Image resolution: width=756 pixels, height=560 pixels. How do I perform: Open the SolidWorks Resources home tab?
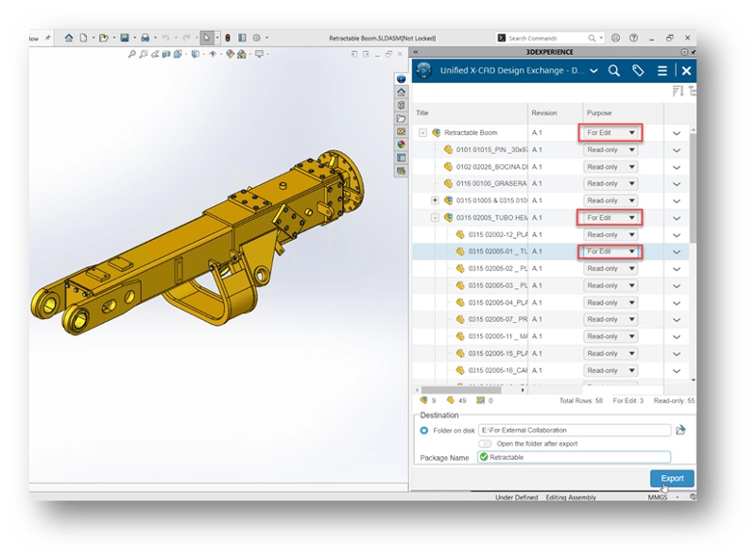pyautogui.click(x=401, y=92)
